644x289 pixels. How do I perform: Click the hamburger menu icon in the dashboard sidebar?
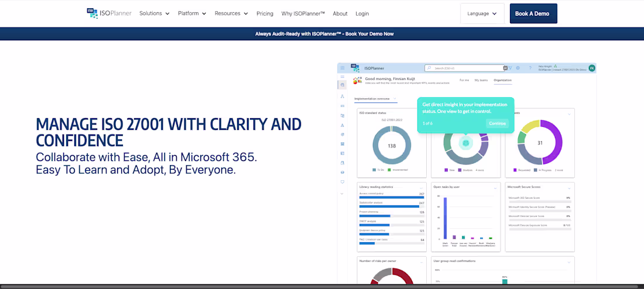342,77
